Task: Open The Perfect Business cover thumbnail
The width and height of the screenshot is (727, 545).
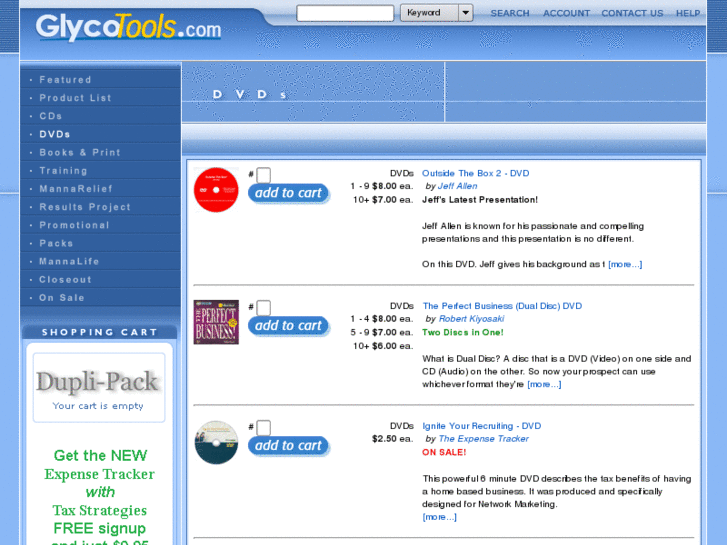Action: 216,322
